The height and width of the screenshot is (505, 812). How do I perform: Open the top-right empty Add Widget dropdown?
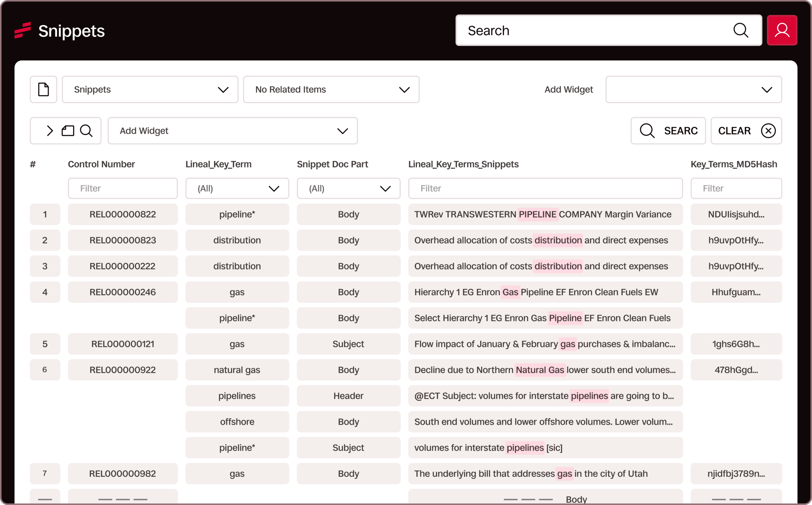click(693, 89)
